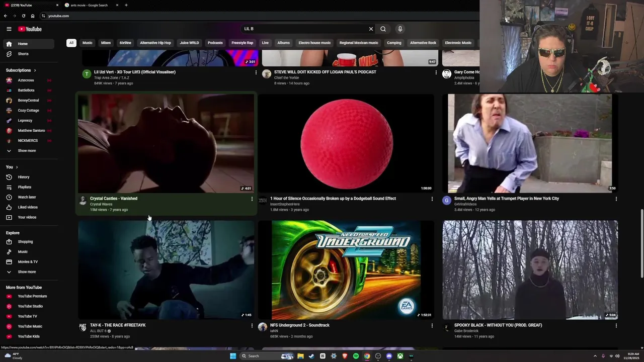
Task: Click the page vertical scrollbar thumb
Action: coord(641,243)
